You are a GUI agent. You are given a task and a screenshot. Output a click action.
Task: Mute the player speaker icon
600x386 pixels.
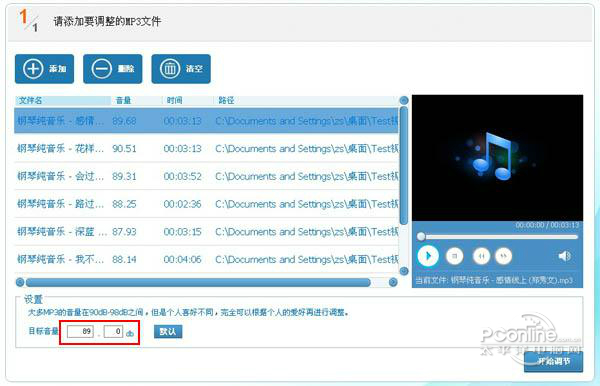564,256
